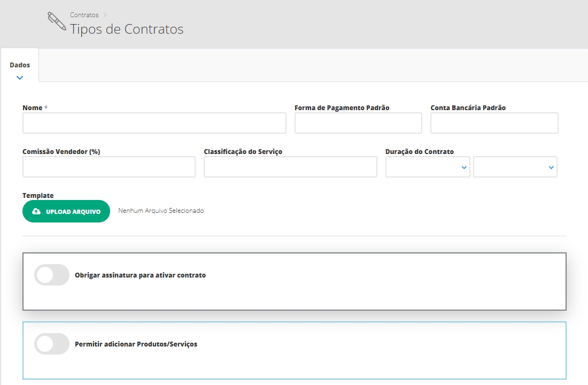Focus the Nome text field

click(x=154, y=123)
